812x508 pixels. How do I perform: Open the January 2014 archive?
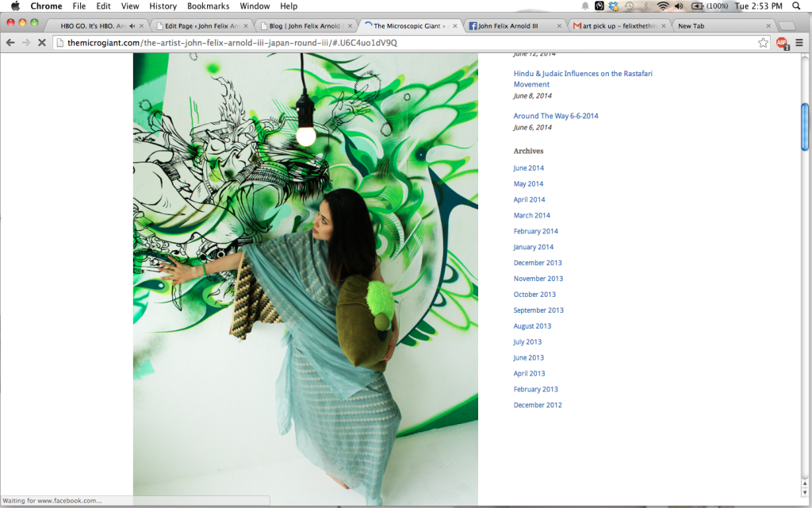click(534, 248)
